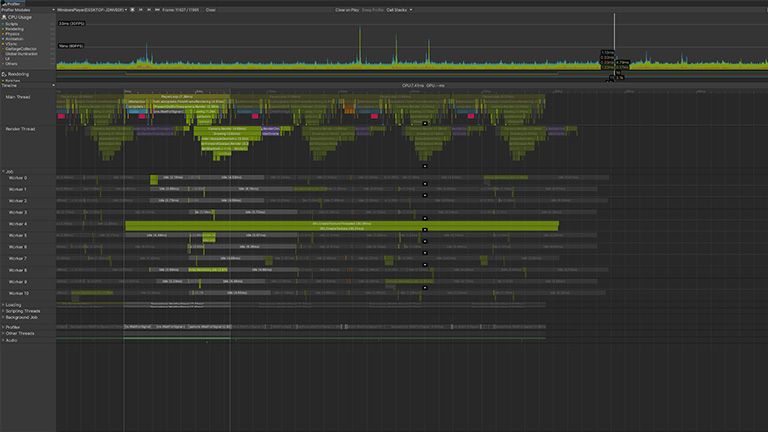Toggle VSync category visibility
This screenshot has width=768, height=432.
coord(3,44)
